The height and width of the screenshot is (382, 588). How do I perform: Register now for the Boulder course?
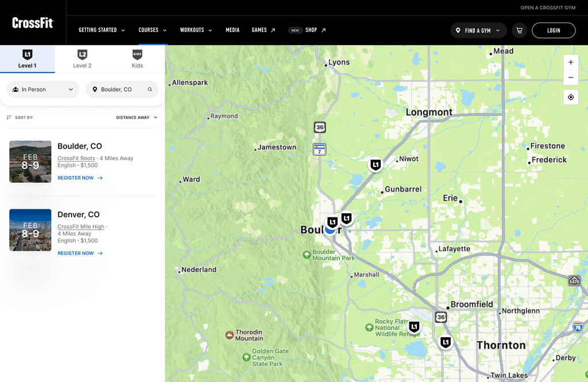80,178
